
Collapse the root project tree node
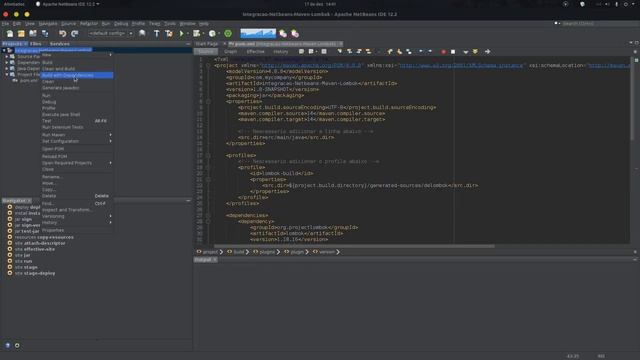point(4,50)
